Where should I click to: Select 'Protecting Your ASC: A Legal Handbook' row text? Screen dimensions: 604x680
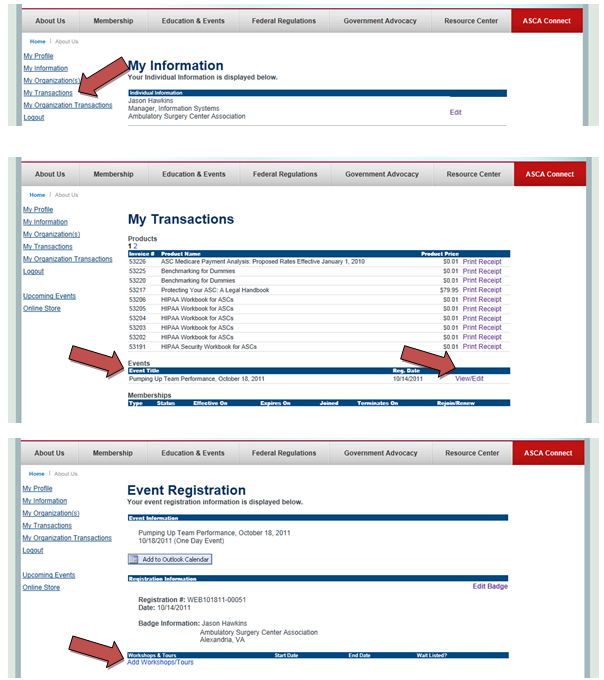click(215, 290)
